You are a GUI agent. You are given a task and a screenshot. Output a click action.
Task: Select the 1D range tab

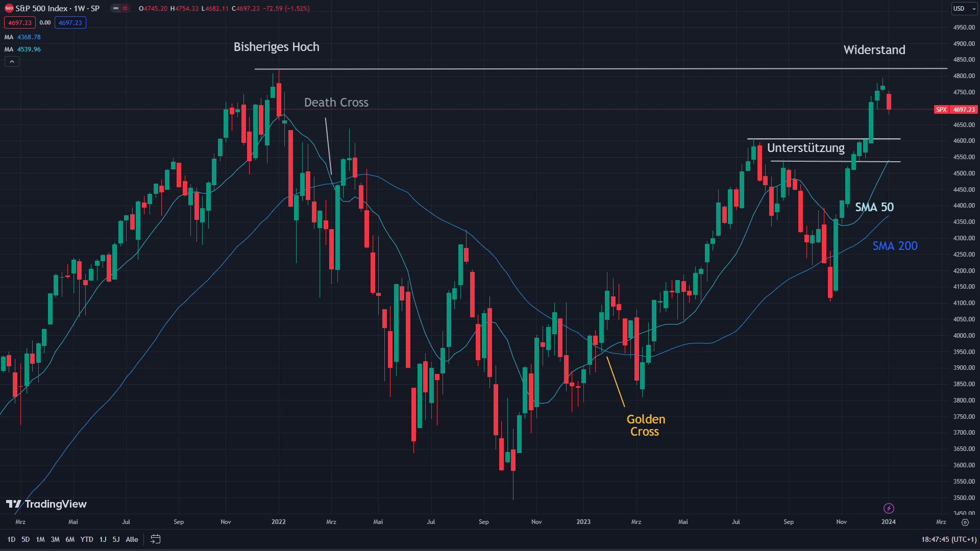pos(11,539)
